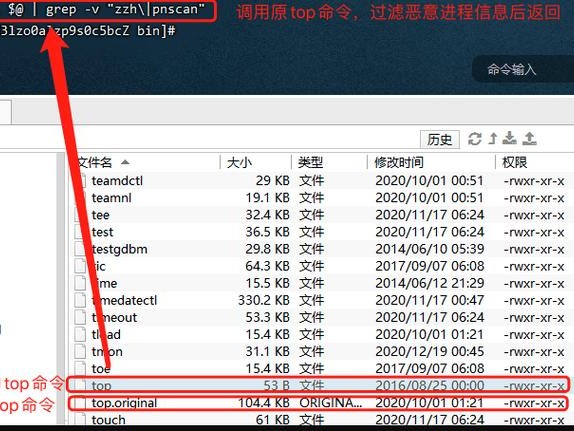
Task: Go to parent directory with up arrow icon
Action: 493,139
